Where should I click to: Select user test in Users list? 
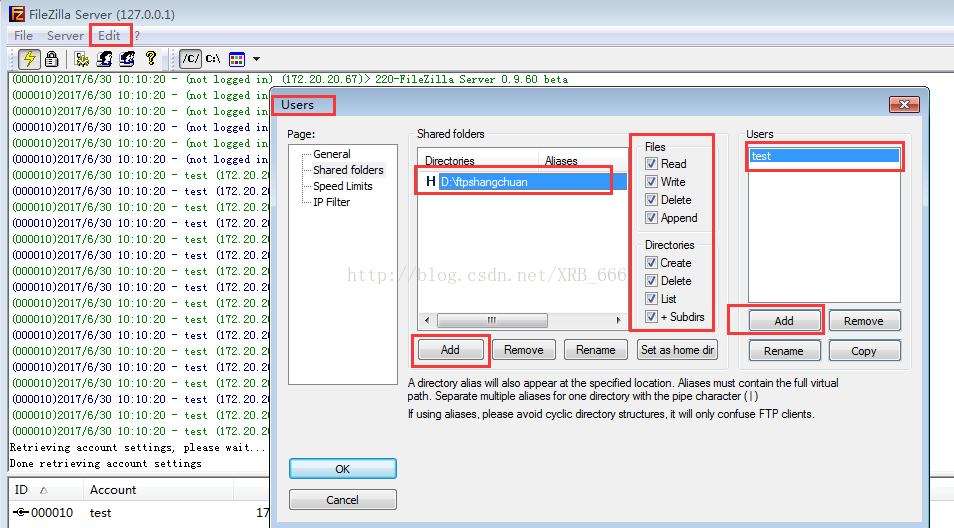[x=824, y=156]
